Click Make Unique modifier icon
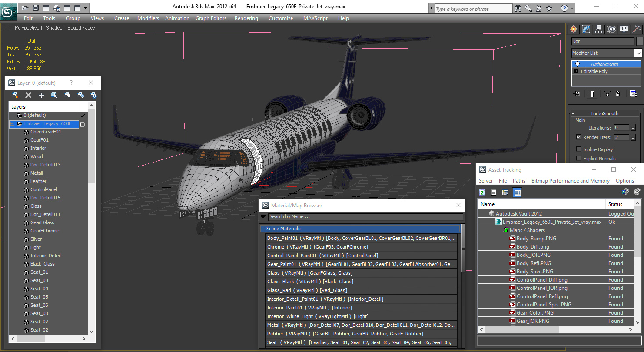Image resolution: width=644 pixels, height=352 pixels. click(x=607, y=93)
